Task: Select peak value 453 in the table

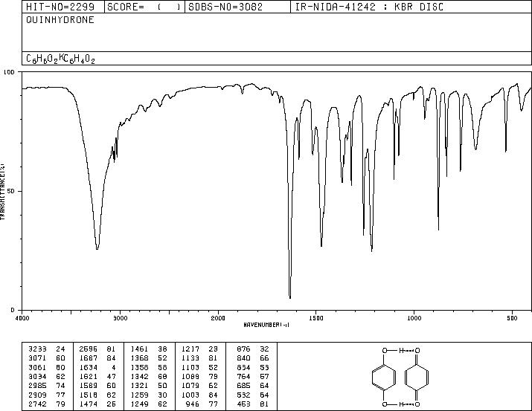Action: pyautogui.click(x=243, y=404)
